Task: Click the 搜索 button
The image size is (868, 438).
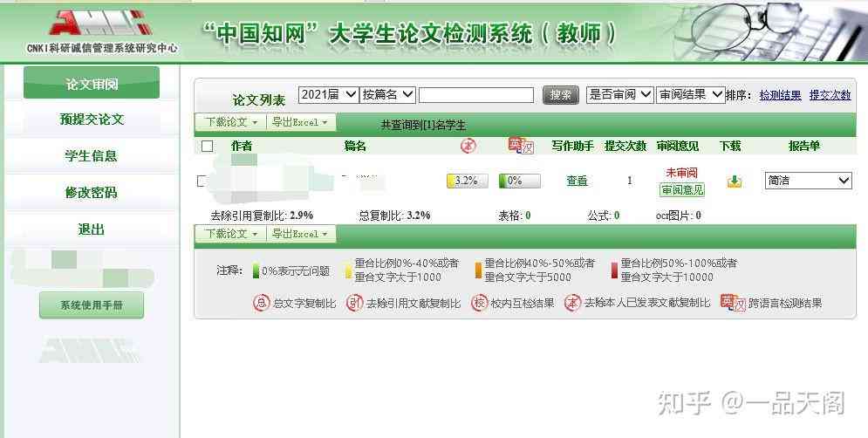Action: tap(560, 95)
